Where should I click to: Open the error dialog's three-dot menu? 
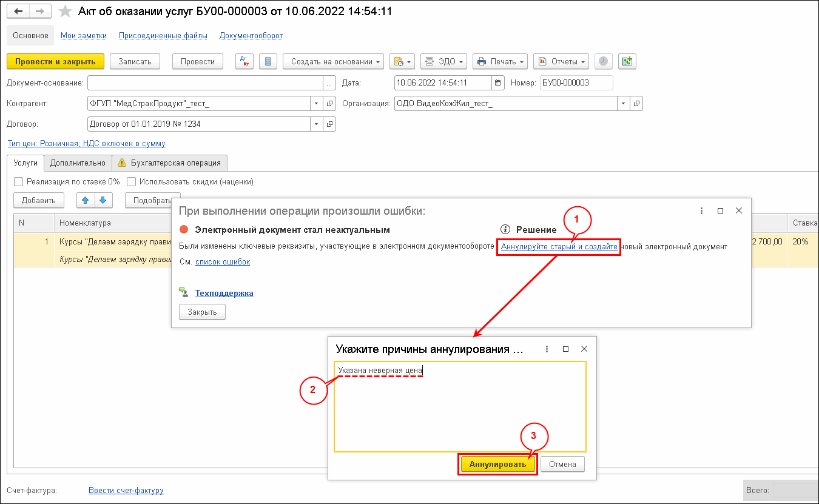(701, 210)
